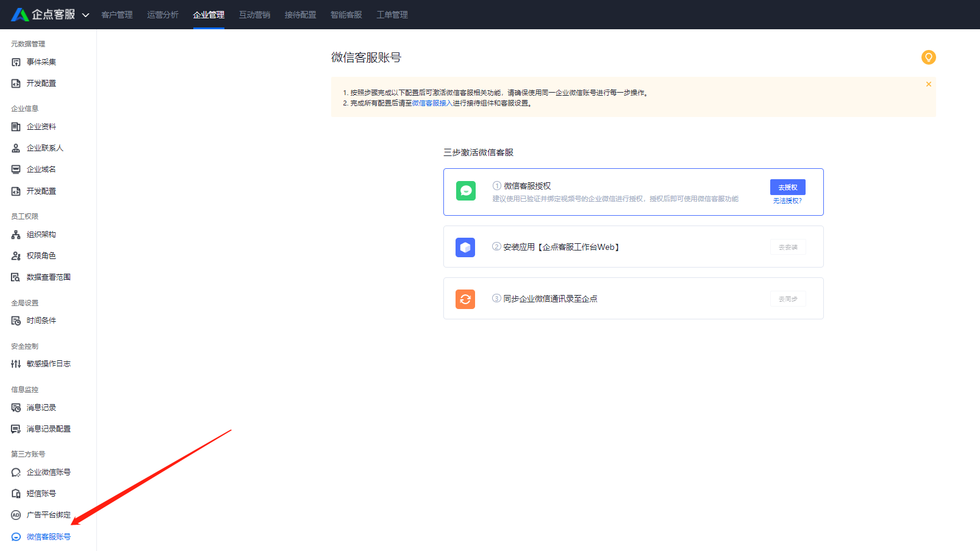The width and height of the screenshot is (980, 551).
Task: Click the 企业资料 sidebar icon
Action: click(16, 127)
